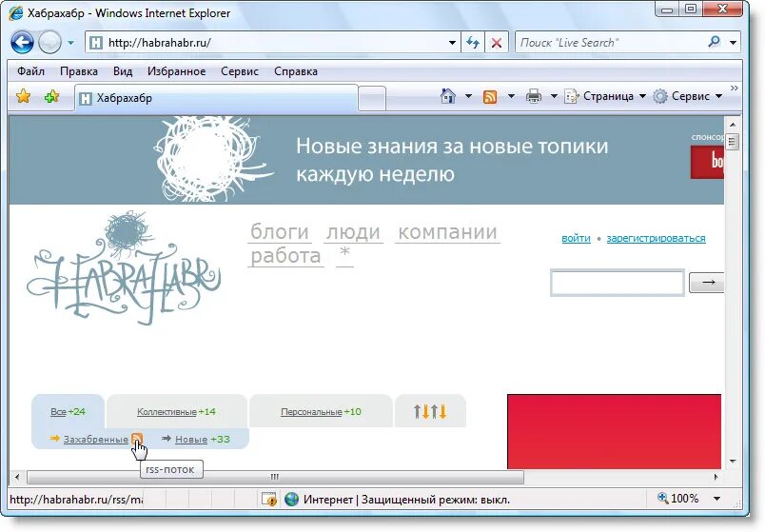
Task: Click the horizontal scrollbar thumb
Action: click(275, 477)
